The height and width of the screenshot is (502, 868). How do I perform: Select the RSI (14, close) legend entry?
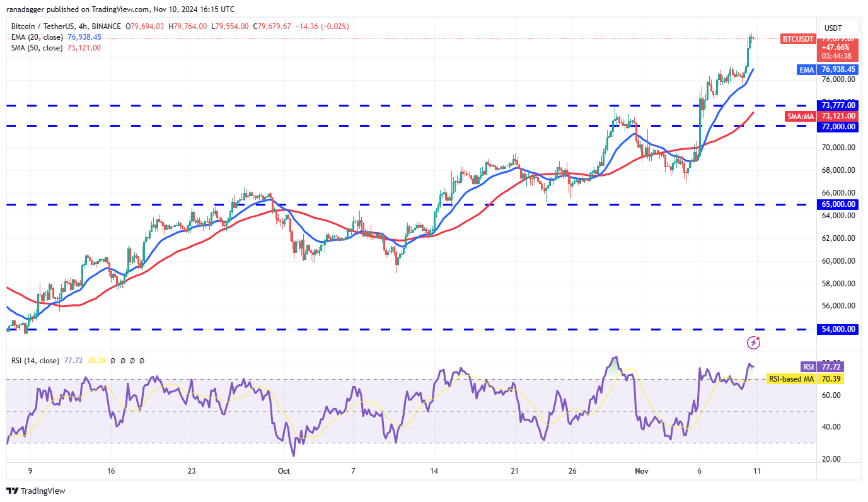pos(35,361)
